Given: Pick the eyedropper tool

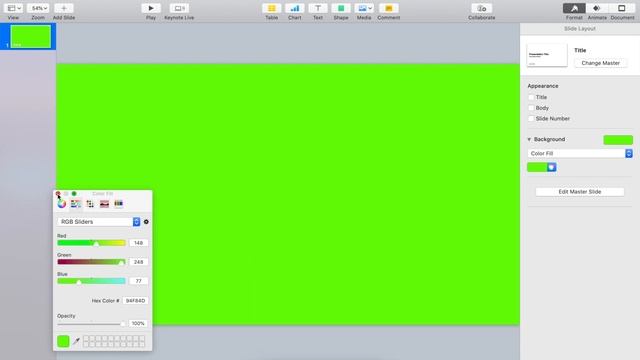Looking at the screenshot, I should point(76,341).
